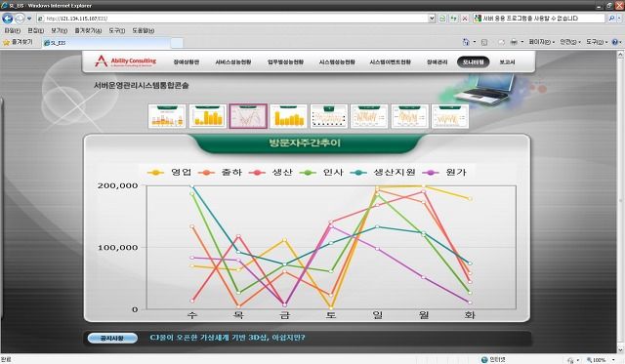
Task: Open the 시스템이벤트현황 navigation item
Action: (x=391, y=62)
